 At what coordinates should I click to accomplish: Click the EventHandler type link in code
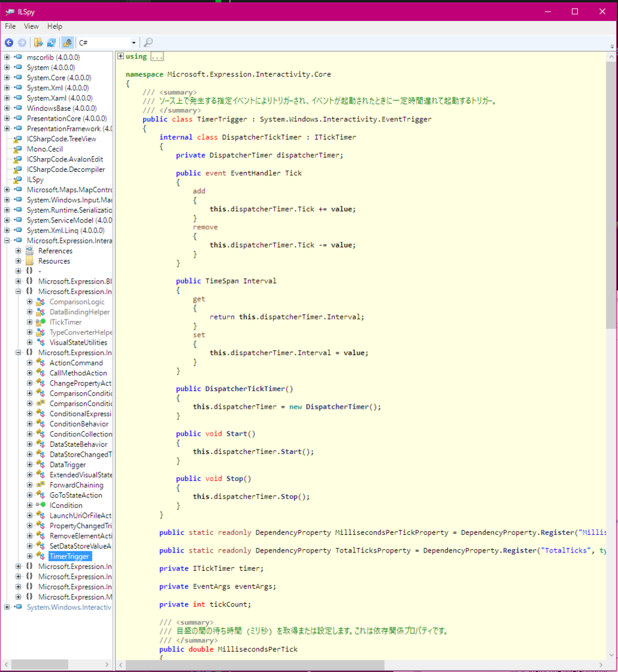[x=255, y=173]
